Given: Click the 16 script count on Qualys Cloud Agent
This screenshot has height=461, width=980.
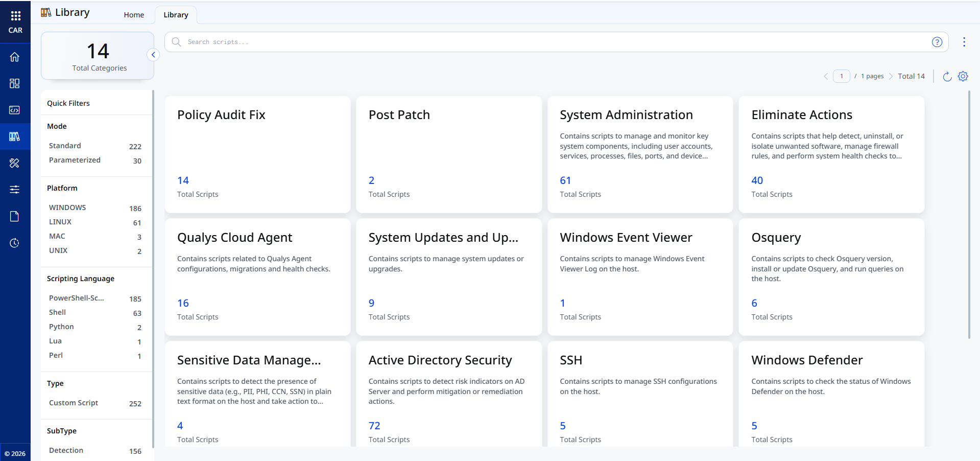Looking at the screenshot, I should pyautogui.click(x=183, y=303).
